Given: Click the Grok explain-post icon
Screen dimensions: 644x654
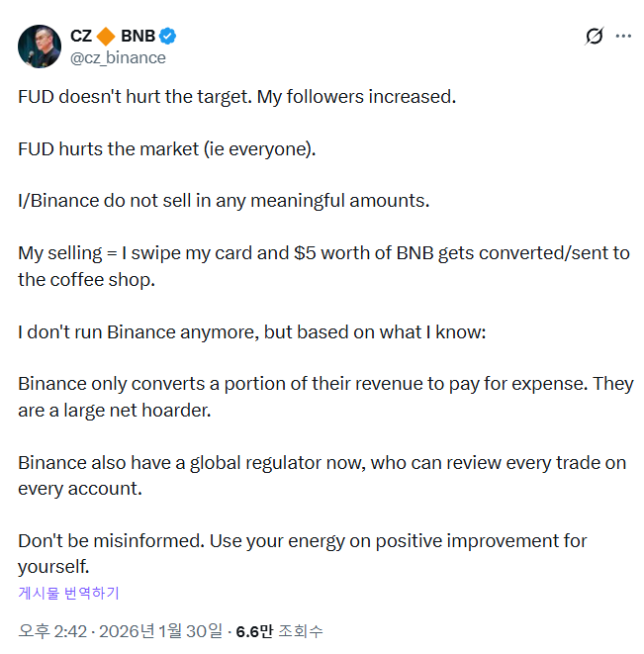Looking at the screenshot, I should click(594, 37).
